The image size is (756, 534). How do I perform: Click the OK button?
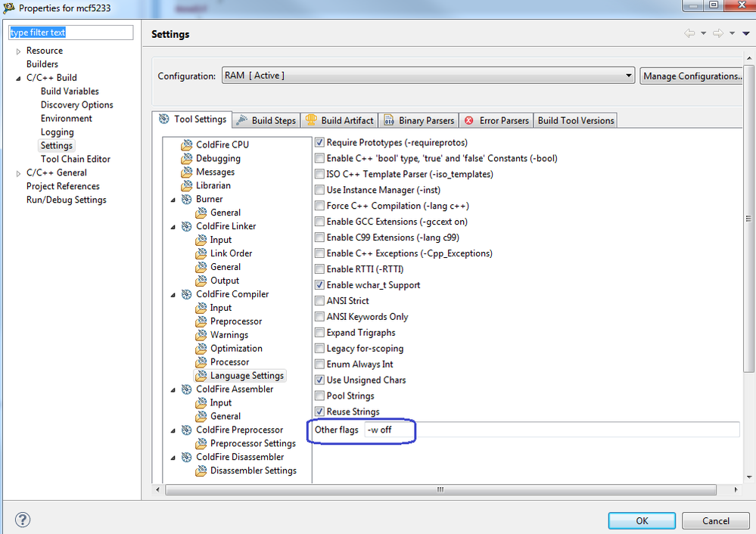point(642,520)
